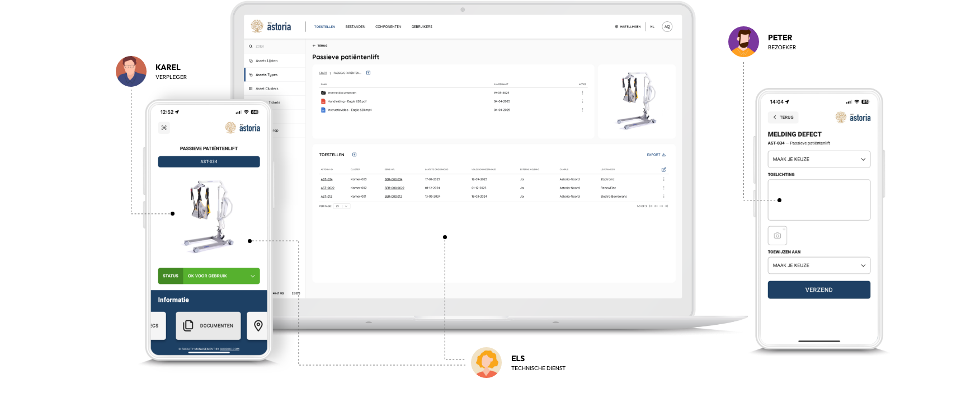This screenshot has height=397, width=980.
Task: Click the Toelichting text area
Action: tap(819, 200)
